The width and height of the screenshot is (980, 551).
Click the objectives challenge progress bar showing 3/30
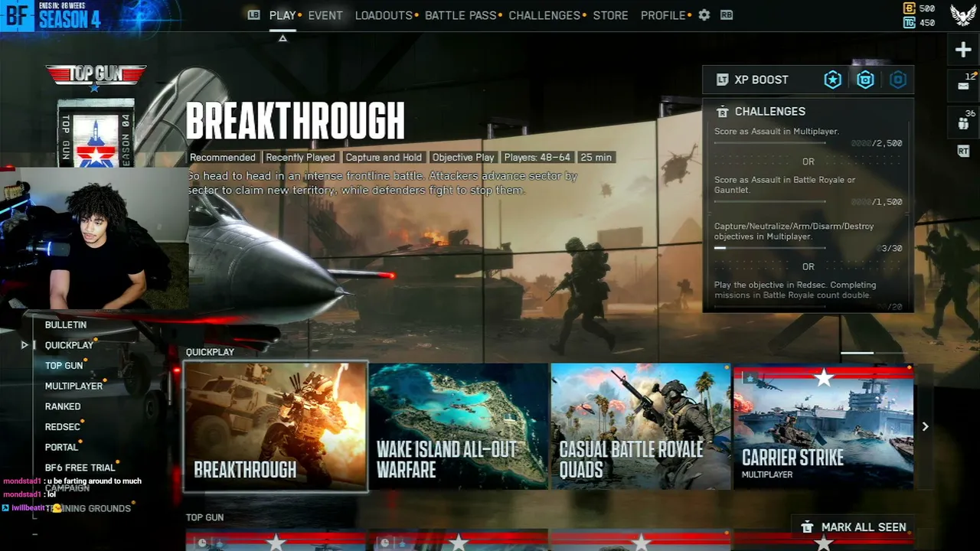coord(769,248)
